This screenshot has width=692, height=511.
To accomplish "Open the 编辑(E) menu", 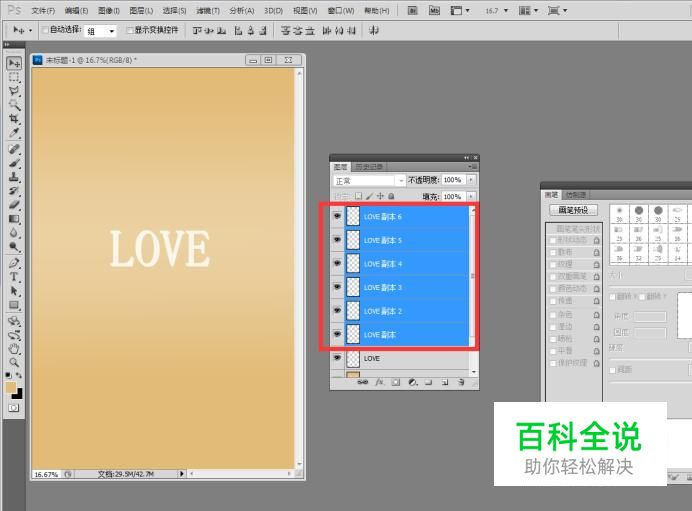I will pos(76,11).
